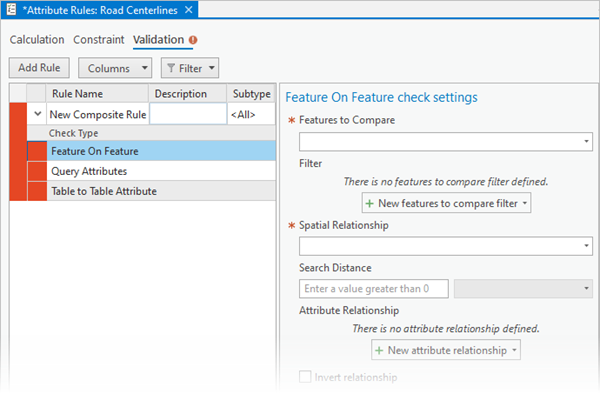Close the Attribute Rules: Road Centerlines tab
The height and width of the screenshot is (394, 600).
[x=189, y=10]
